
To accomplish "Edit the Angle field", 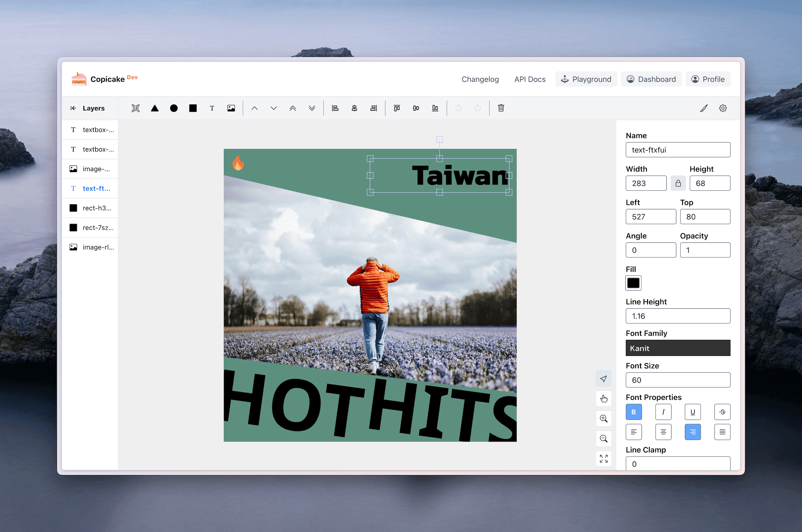I will 651,250.
